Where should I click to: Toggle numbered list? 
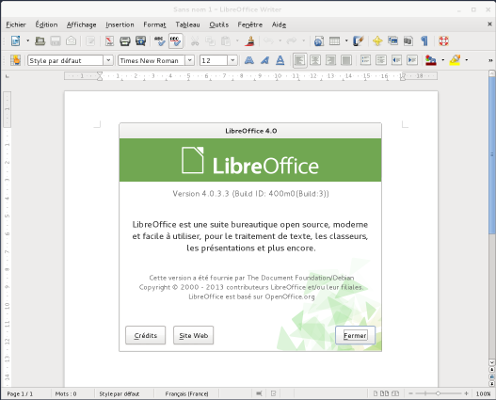pos(365,60)
